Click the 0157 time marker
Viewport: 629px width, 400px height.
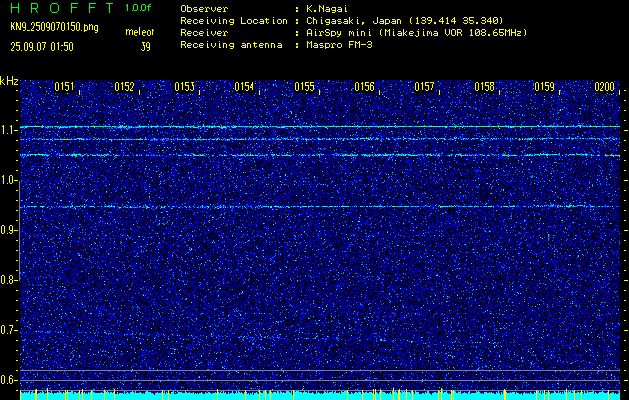(x=424, y=87)
